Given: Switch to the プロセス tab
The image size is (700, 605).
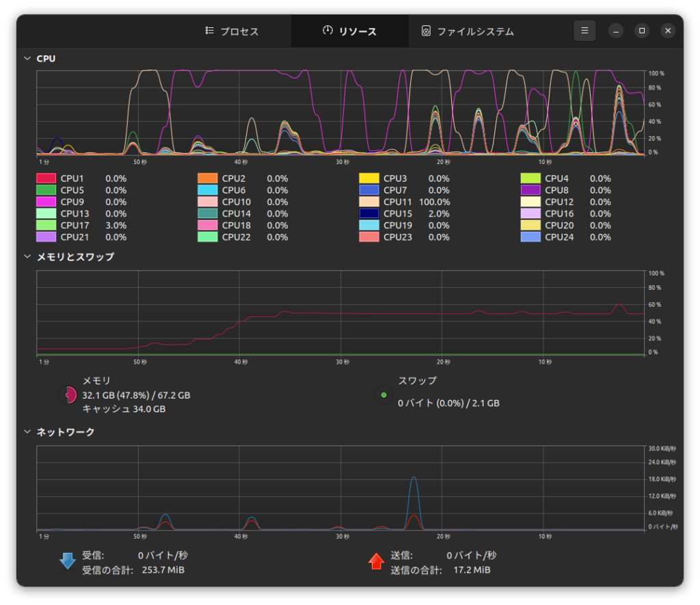Looking at the screenshot, I should (232, 30).
